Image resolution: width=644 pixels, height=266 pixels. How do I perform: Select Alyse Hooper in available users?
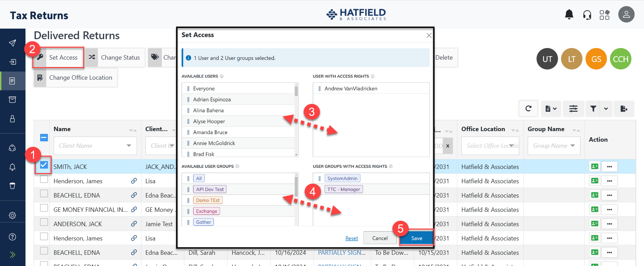coord(209,121)
